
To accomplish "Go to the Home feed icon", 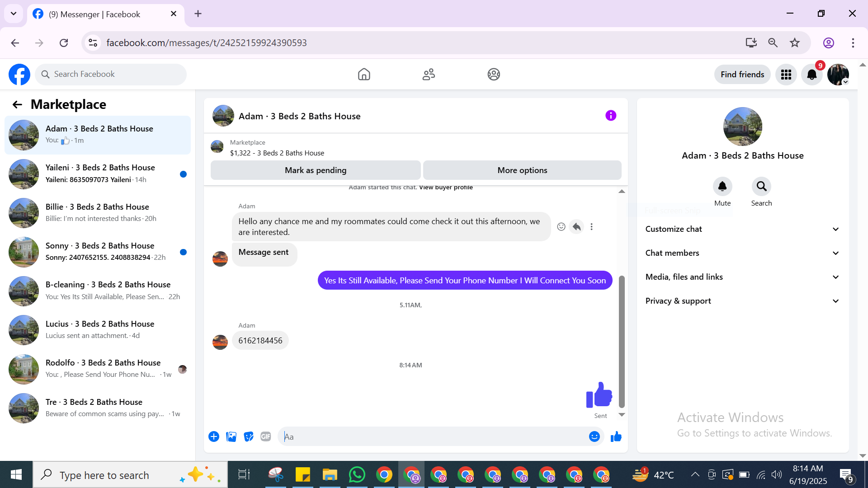I will pos(364,75).
